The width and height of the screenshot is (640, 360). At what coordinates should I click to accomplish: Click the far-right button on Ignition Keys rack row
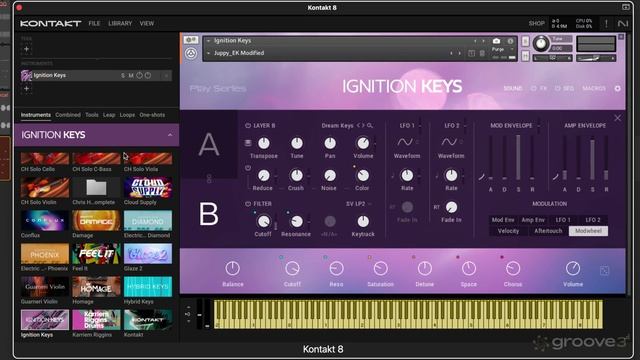pyautogui.click(x=166, y=76)
